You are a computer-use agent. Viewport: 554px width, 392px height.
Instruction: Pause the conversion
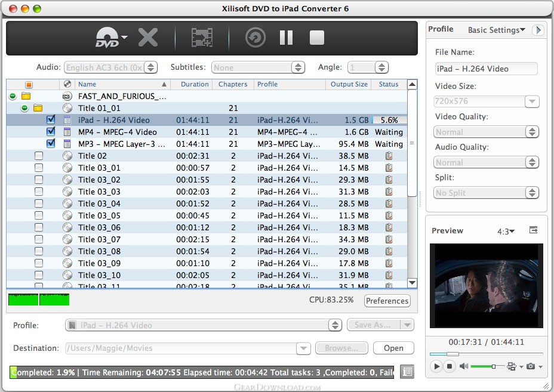click(x=286, y=38)
